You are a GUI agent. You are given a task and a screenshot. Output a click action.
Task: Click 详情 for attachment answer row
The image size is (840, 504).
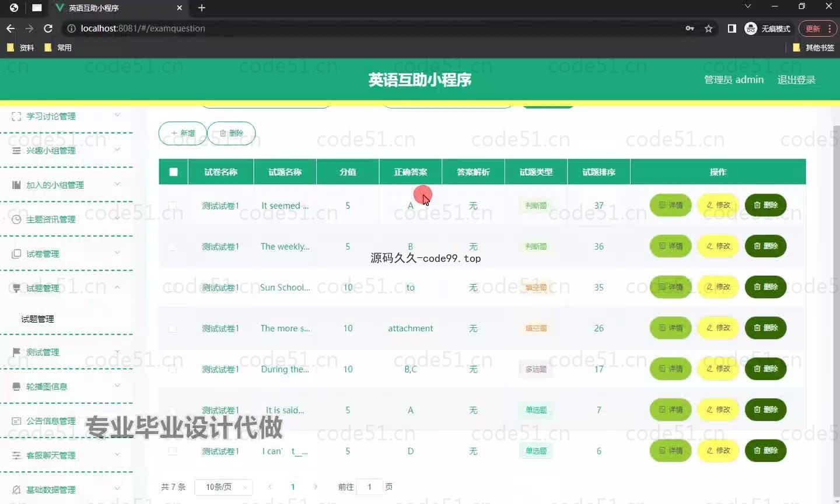pyautogui.click(x=671, y=328)
